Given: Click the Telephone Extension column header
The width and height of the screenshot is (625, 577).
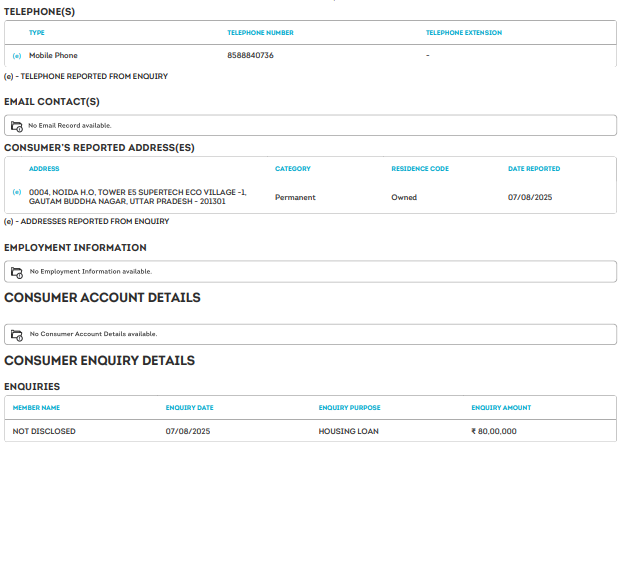Looking at the screenshot, I should coord(463,33).
